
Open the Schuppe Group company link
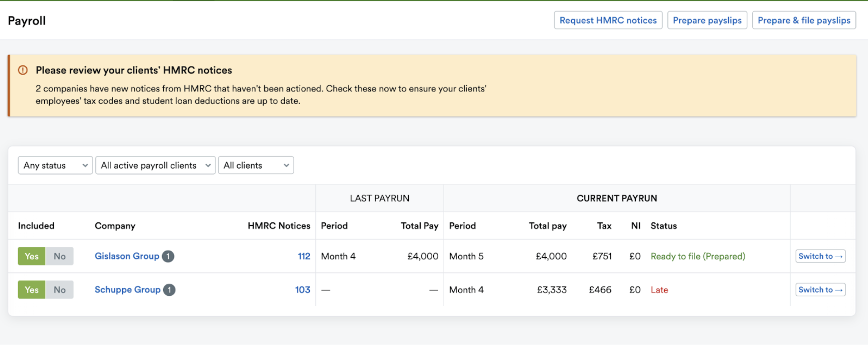point(127,290)
